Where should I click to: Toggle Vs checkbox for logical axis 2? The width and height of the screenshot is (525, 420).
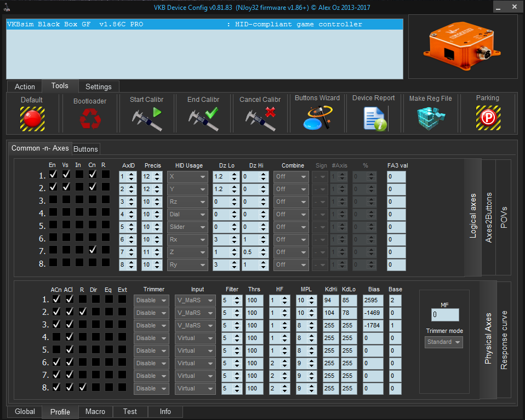coord(66,187)
